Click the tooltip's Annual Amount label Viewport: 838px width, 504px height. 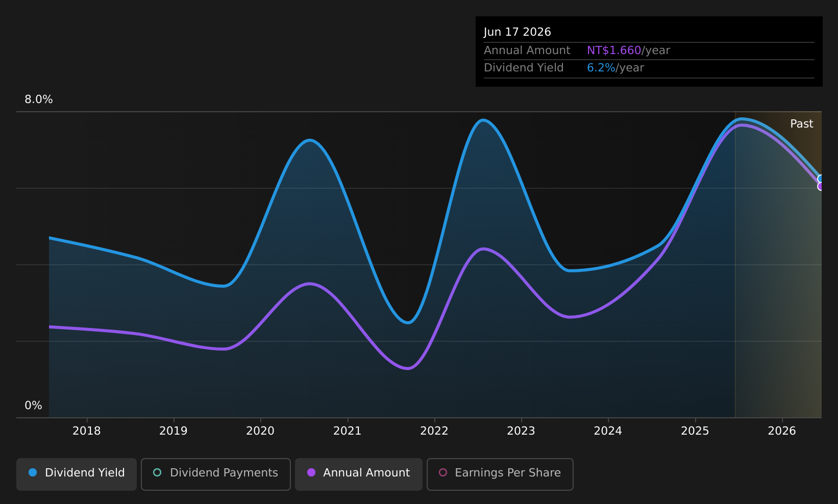527,51
